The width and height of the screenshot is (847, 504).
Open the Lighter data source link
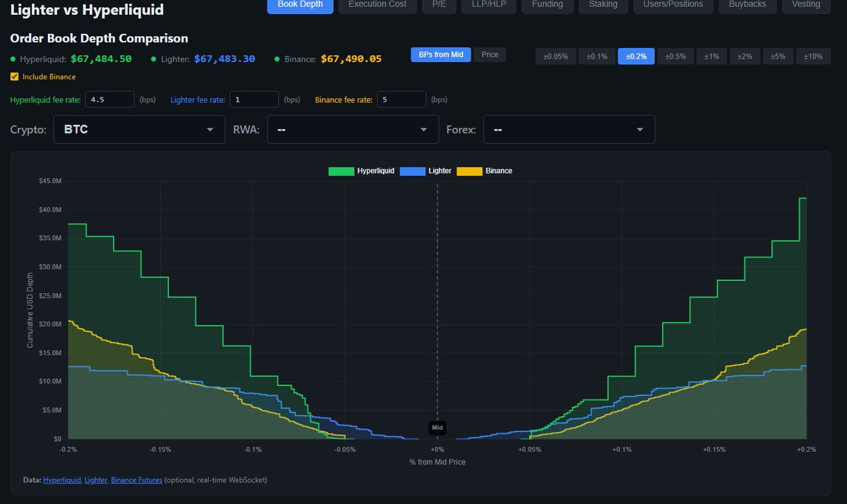(95, 480)
